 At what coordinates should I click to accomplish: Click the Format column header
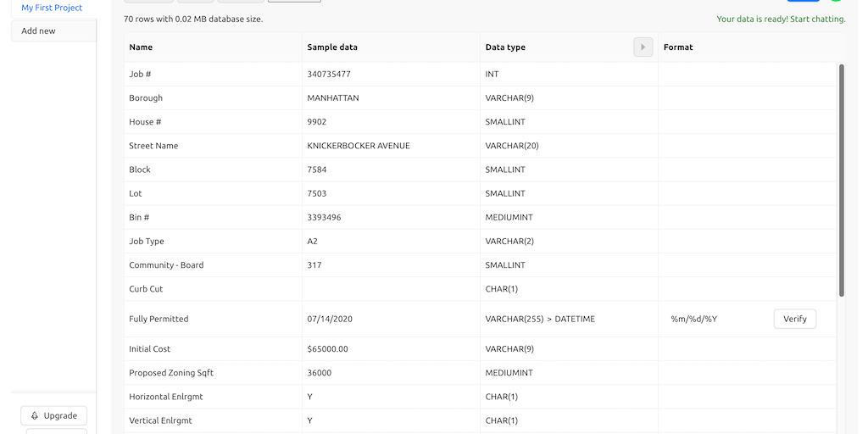pyautogui.click(x=678, y=47)
